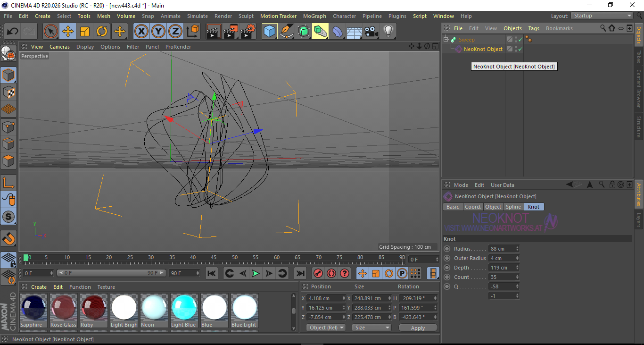Screen dimensions: 644x345
Task: Toggle Y axis lock
Action: [158, 32]
